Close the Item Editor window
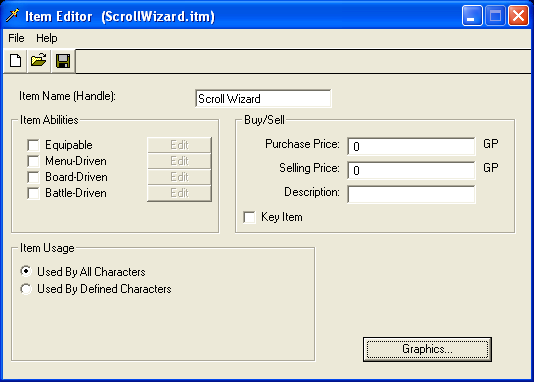534x382 pixels. pos(518,16)
